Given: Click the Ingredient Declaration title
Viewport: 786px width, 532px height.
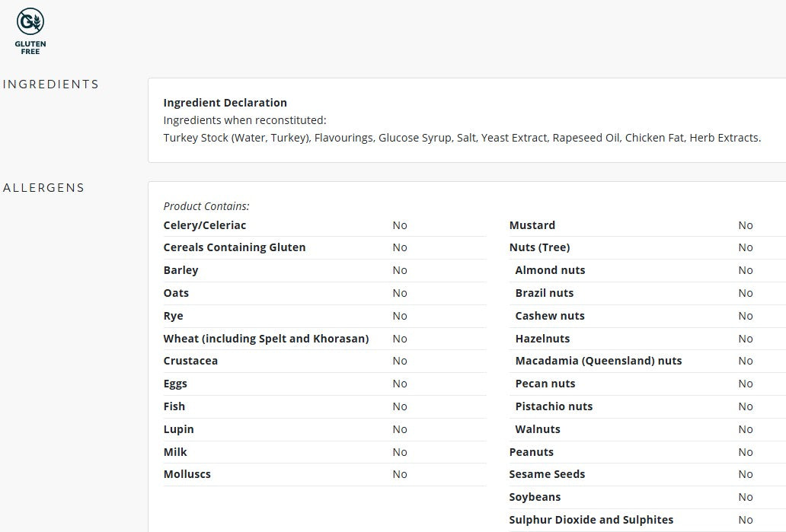Looking at the screenshot, I should tap(225, 103).
